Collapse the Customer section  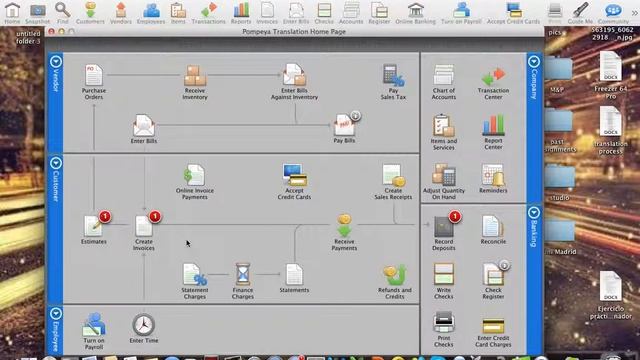pyautogui.click(x=56, y=163)
